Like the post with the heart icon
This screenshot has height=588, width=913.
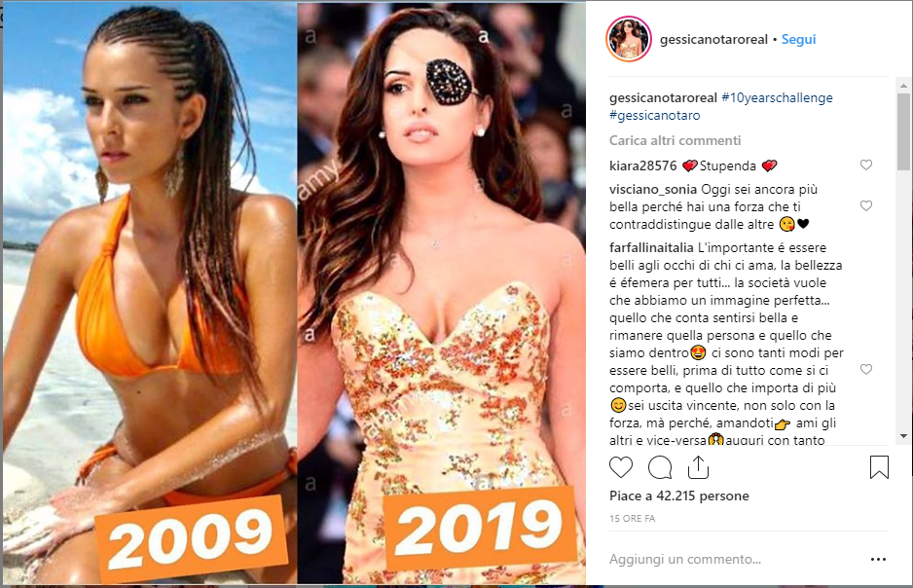point(621,467)
